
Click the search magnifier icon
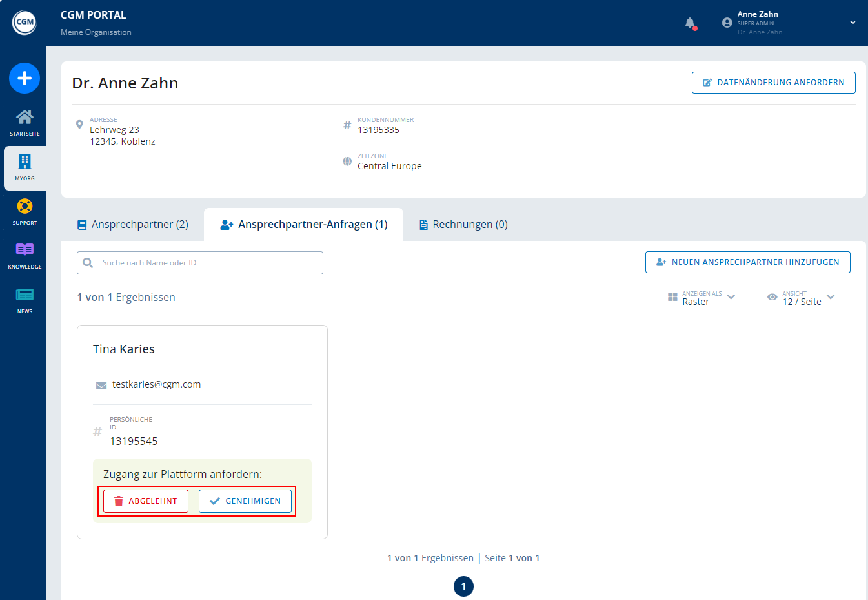[x=88, y=262]
